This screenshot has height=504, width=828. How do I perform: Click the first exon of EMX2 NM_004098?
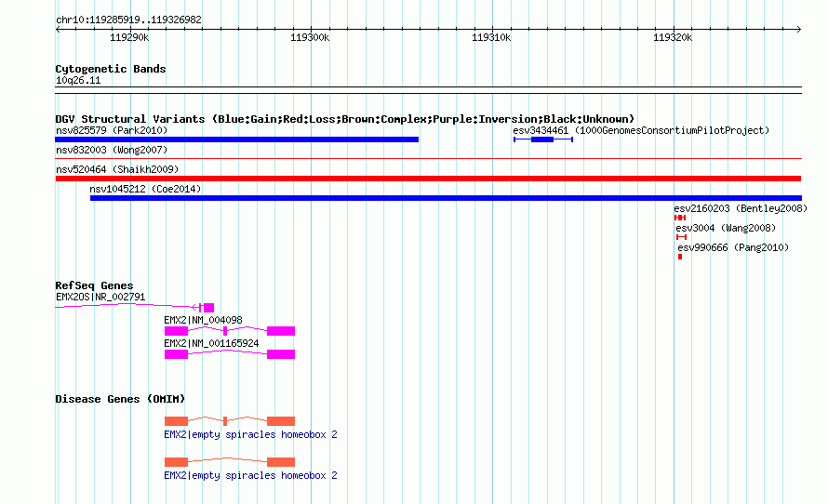tap(176, 331)
